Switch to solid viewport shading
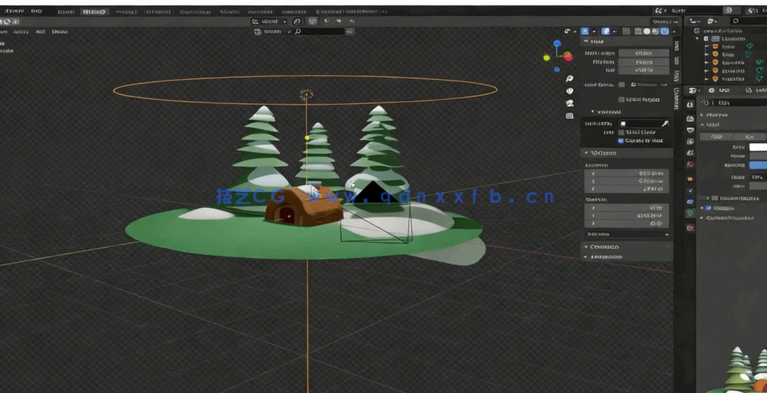767x393 pixels. pos(647,31)
